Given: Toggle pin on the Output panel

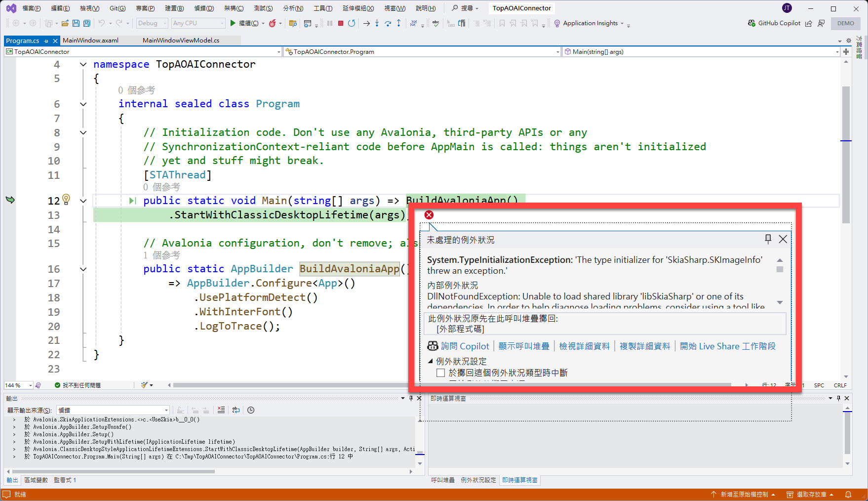Looking at the screenshot, I should click(411, 398).
